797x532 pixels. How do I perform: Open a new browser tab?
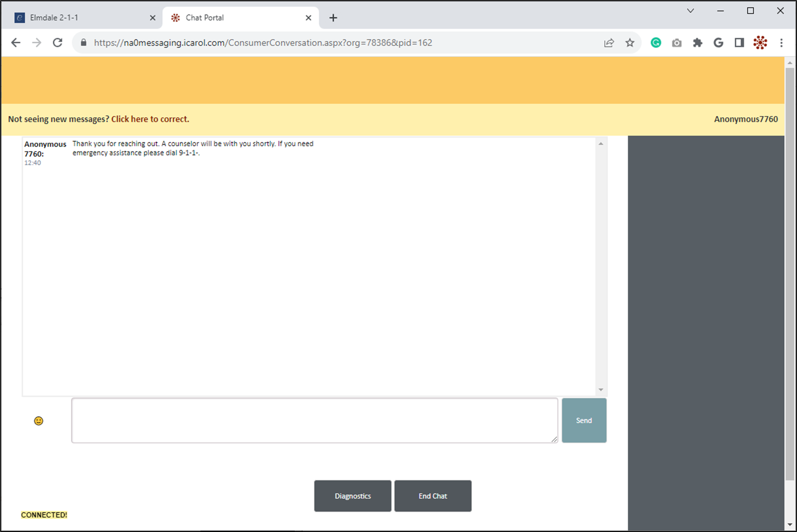pyautogui.click(x=333, y=18)
